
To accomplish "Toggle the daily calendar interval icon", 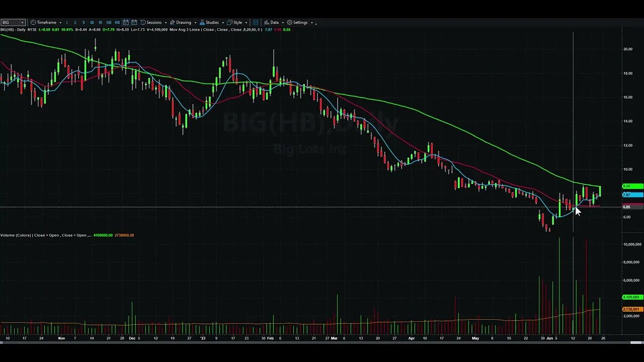I will 126,22.
